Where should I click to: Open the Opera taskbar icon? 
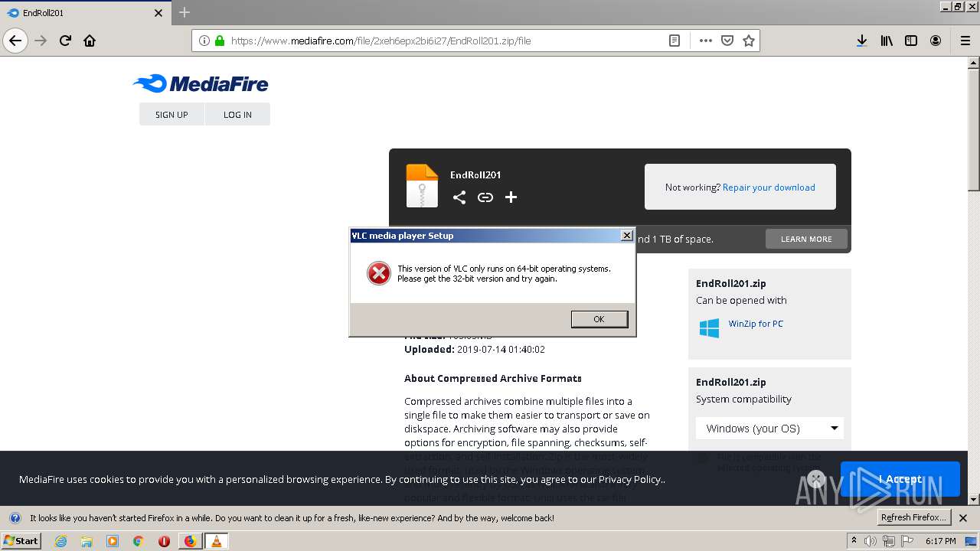pyautogui.click(x=164, y=541)
